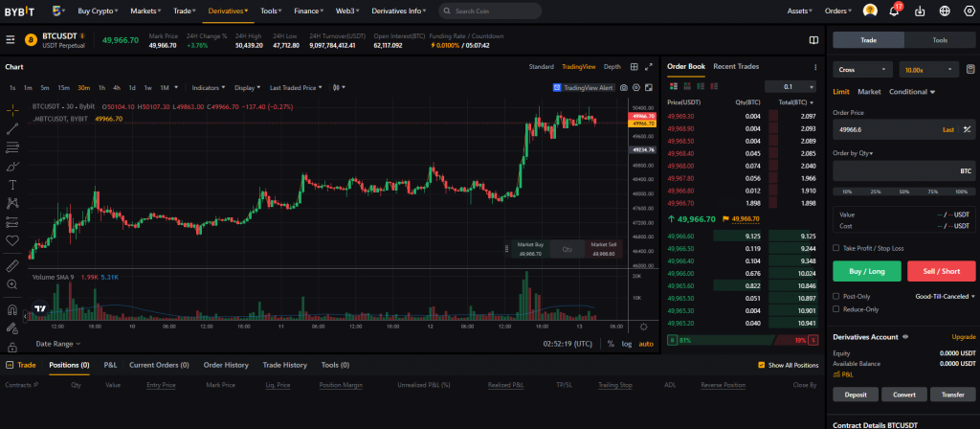Viewport: 980px width, 429px height.
Task: Enable the Post-Only checkbox
Action: tap(836, 297)
